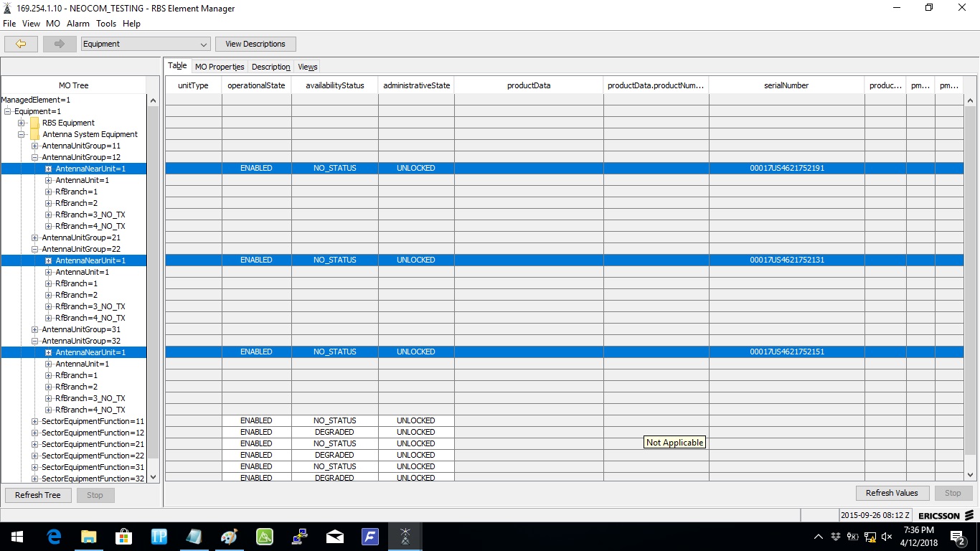Show hidden system tray icons
Image resolution: width=980 pixels, height=551 pixels.
(x=819, y=537)
